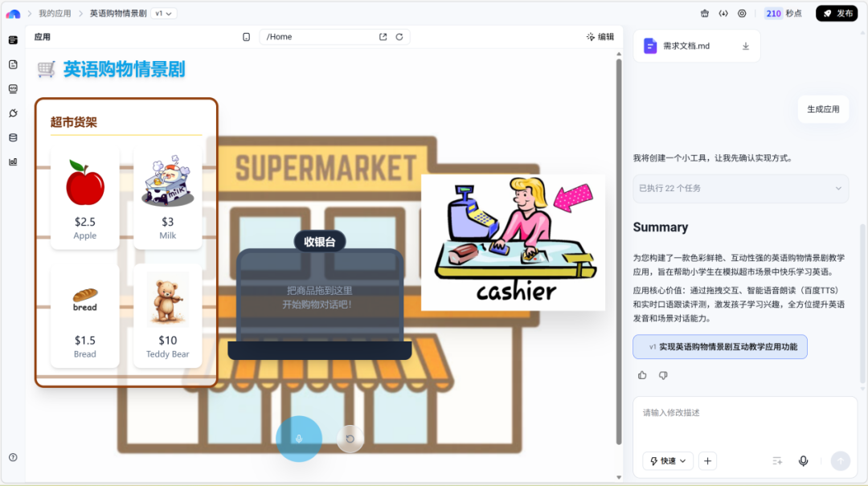This screenshot has height=486, width=868.
Task: Select the document icon in left sidebar
Action: 11,64
